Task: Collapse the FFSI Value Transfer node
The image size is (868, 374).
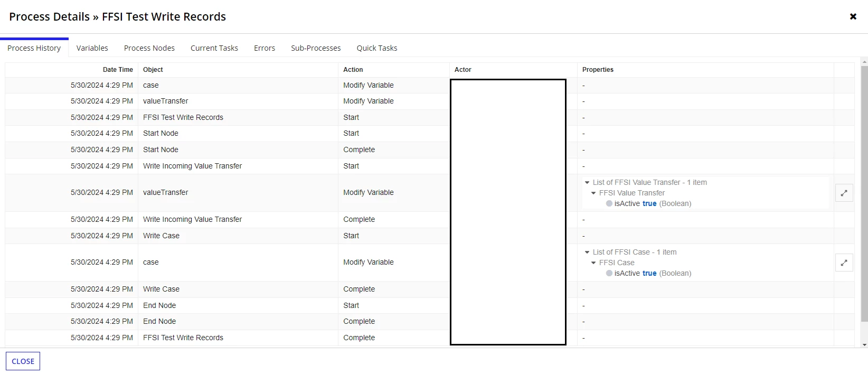Action: [x=593, y=193]
